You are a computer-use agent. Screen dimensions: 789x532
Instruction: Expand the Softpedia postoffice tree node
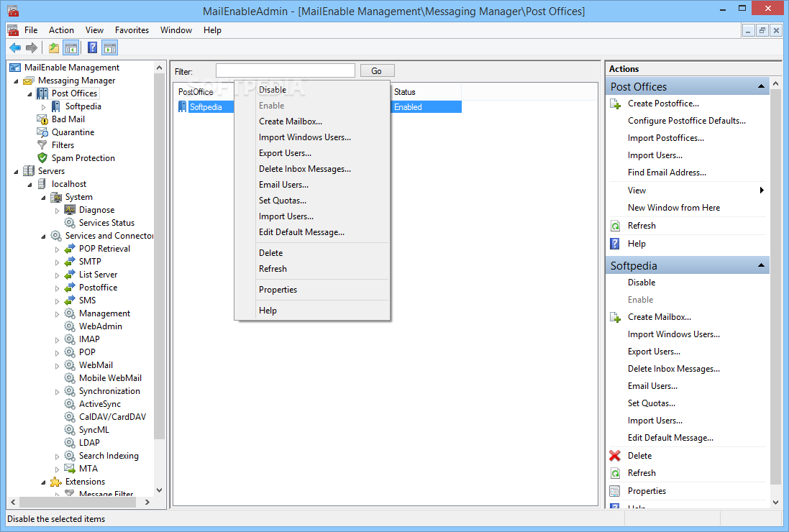click(x=43, y=107)
